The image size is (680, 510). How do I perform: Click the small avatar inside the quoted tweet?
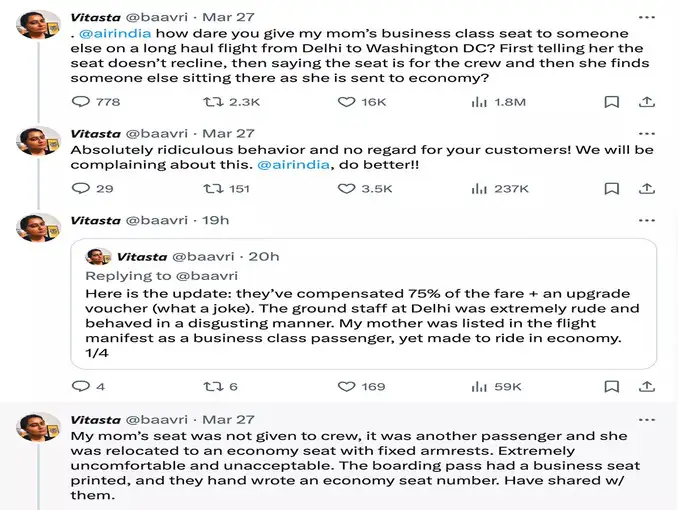[x=98, y=257]
